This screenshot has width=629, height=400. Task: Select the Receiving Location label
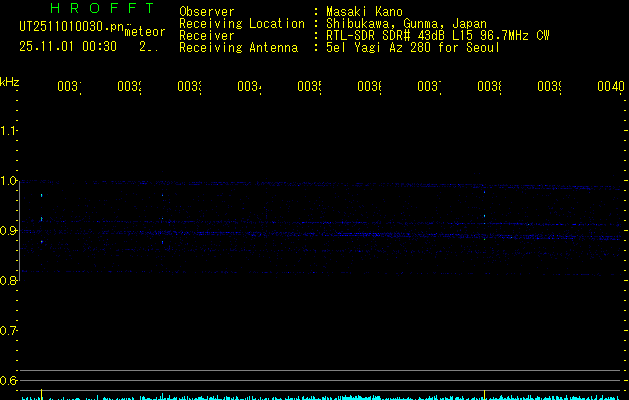coord(241,23)
